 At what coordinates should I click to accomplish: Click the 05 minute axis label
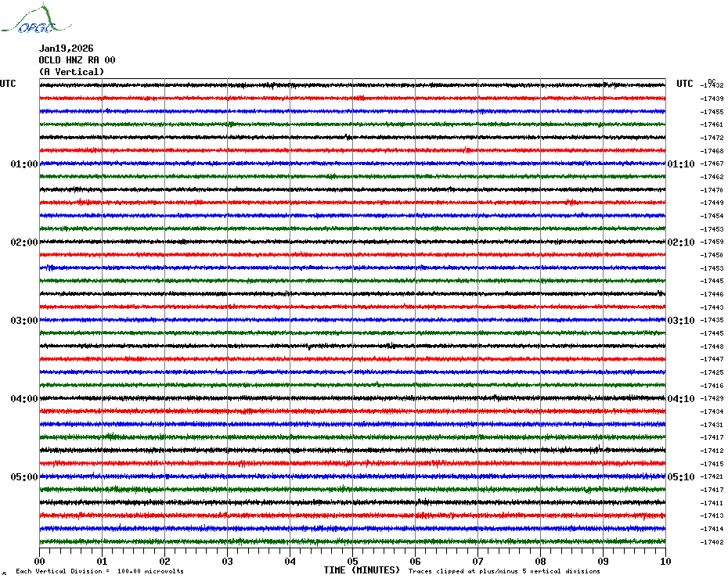click(x=352, y=561)
